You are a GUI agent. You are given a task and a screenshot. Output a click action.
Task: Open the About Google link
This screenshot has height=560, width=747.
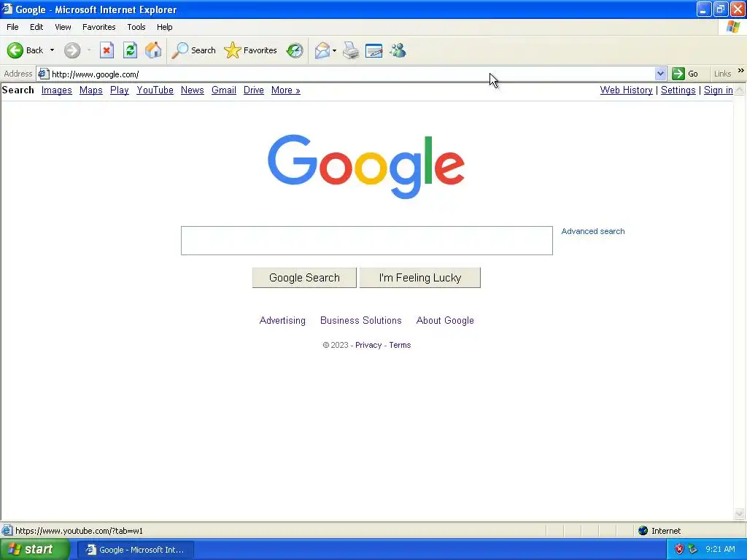pyautogui.click(x=445, y=321)
